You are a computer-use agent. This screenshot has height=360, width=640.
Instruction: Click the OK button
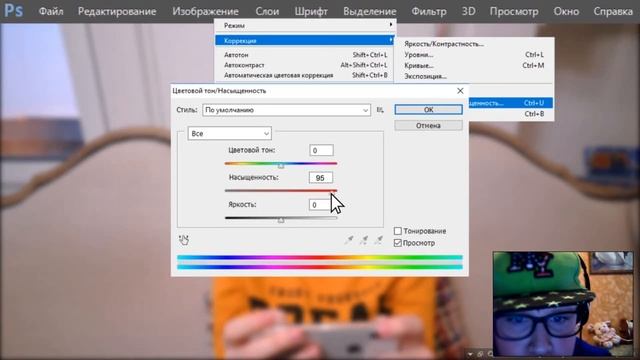[429, 109]
